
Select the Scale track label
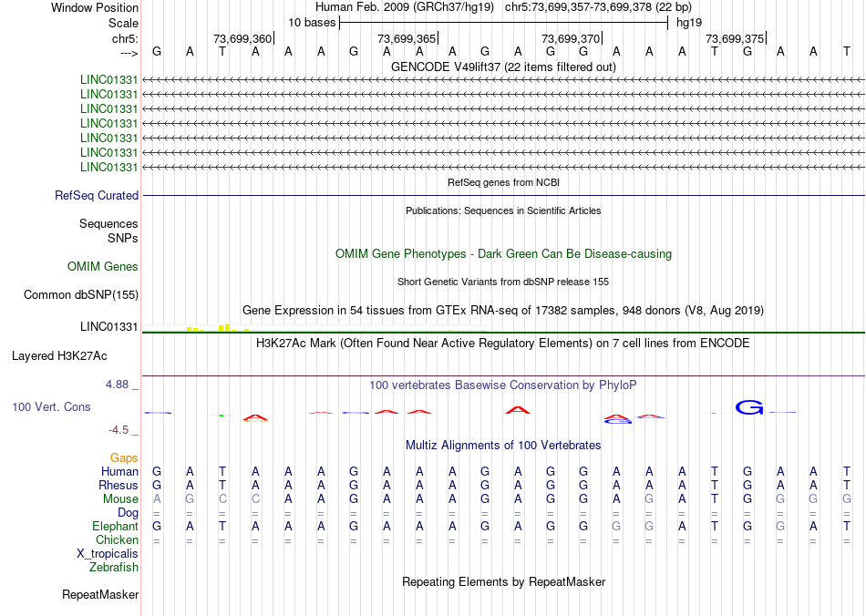click(x=123, y=23)
